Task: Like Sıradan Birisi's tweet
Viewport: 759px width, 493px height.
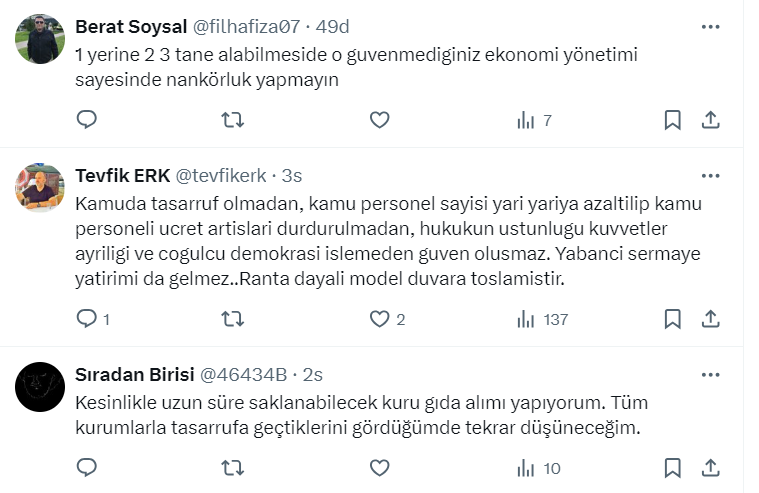Action: (379, 467)
